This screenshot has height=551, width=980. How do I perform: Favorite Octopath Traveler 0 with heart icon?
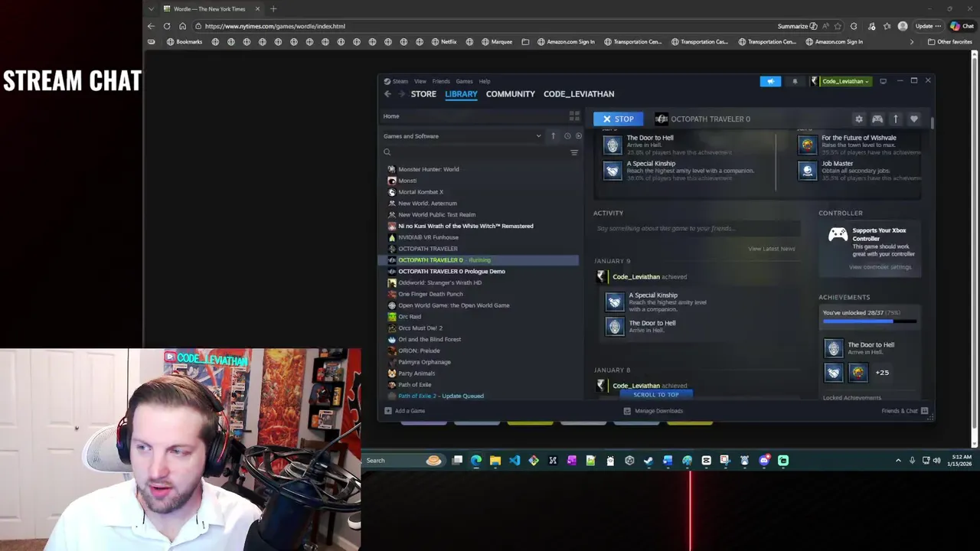913,119
